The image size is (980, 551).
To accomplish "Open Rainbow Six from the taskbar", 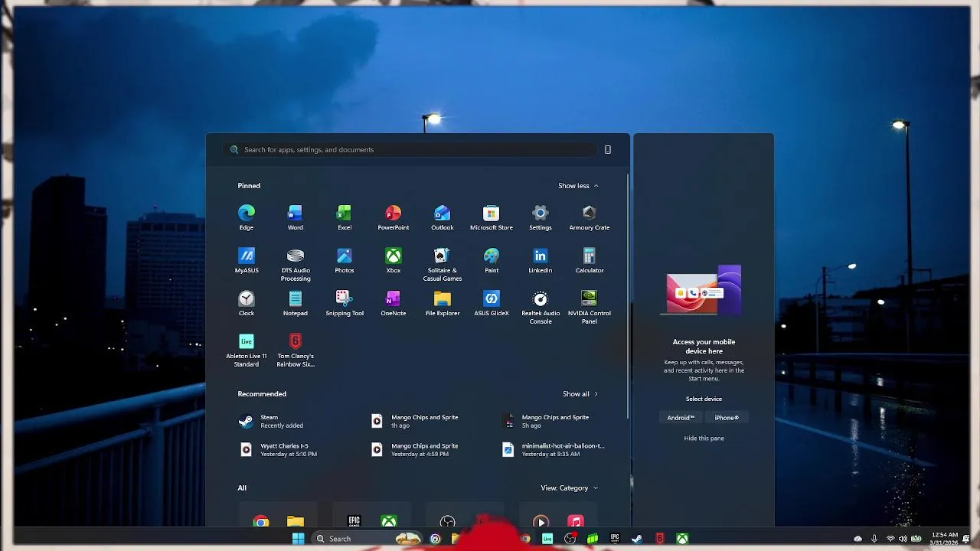I will 659,539.
